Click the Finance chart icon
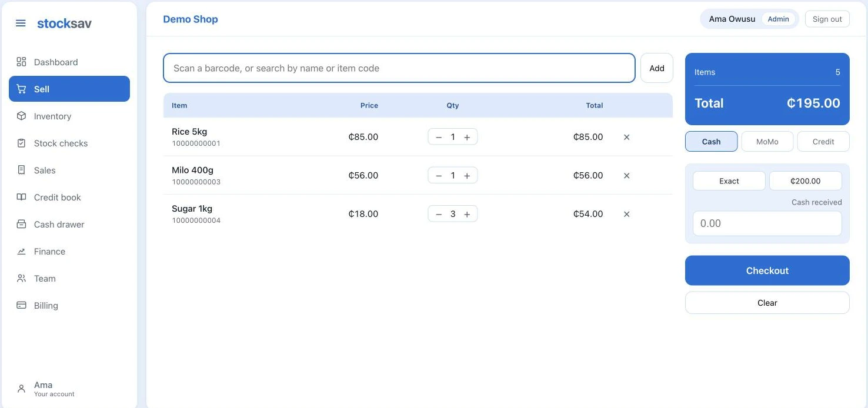This screenshot has width=868, height=408. pyautogui.click(x=21, y=251)
